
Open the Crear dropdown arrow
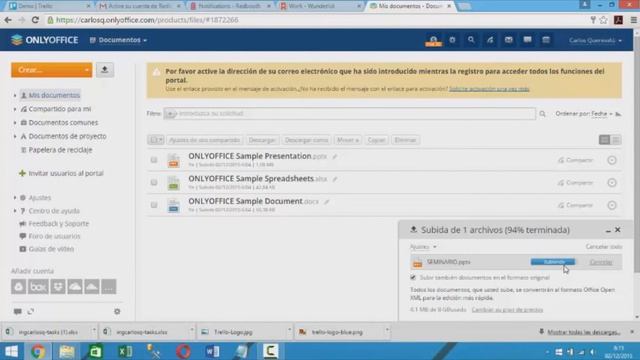(x=87, y=70)
